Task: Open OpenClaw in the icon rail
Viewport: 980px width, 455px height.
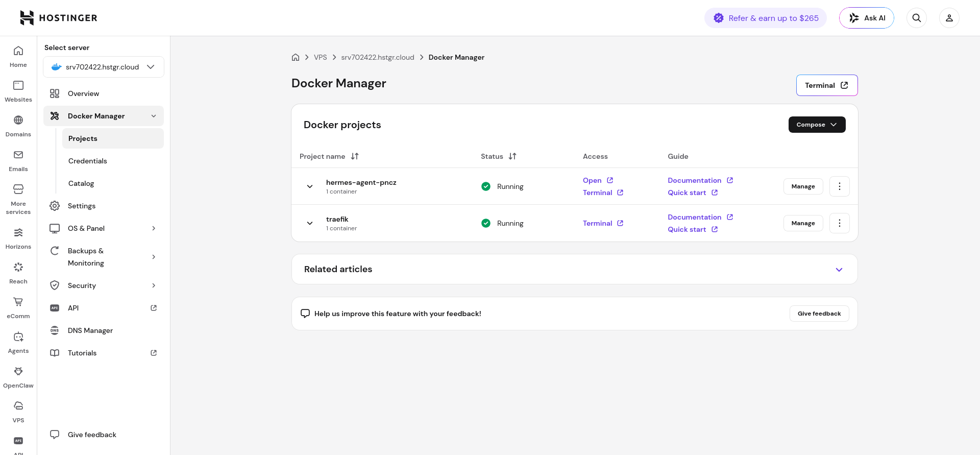Action: [18, 377]
